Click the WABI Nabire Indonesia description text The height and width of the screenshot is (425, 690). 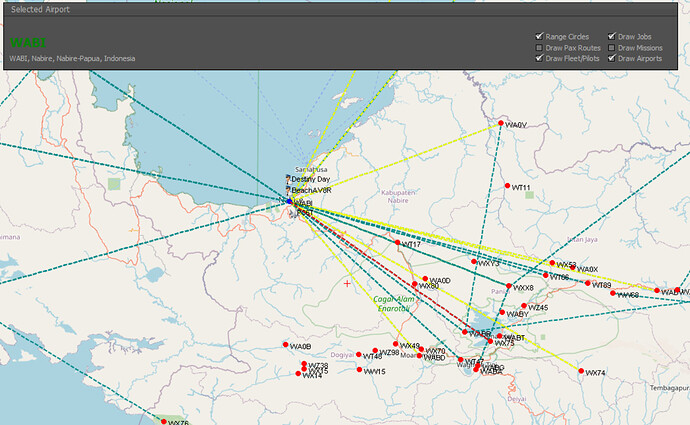pyautogui.click(x=72, y=59)
